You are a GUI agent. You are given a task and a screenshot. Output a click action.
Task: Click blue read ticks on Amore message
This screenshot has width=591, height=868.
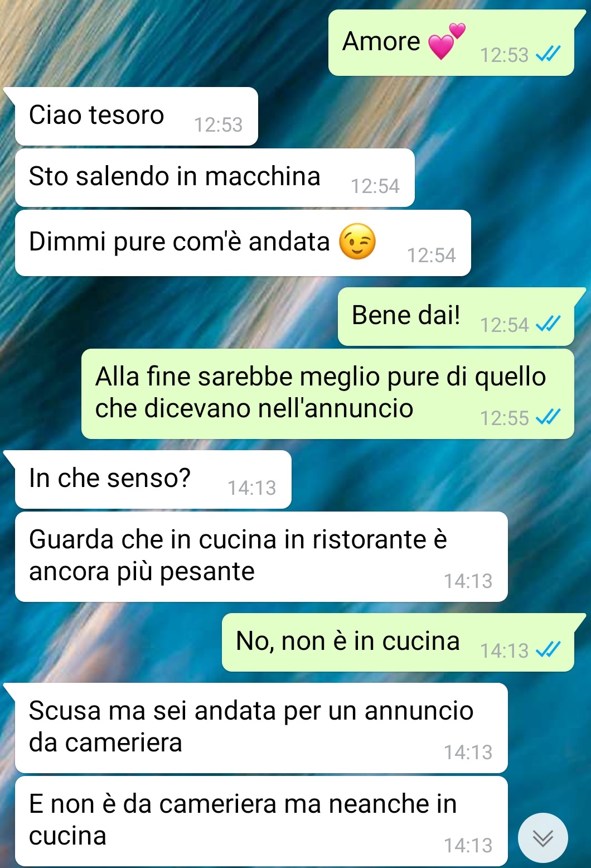(548, 54)
